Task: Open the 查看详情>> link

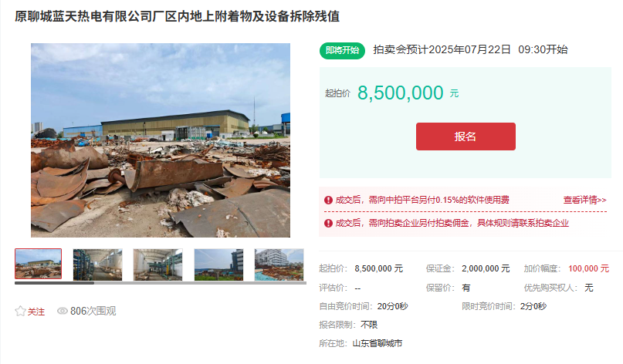Action: pos(585,200)
